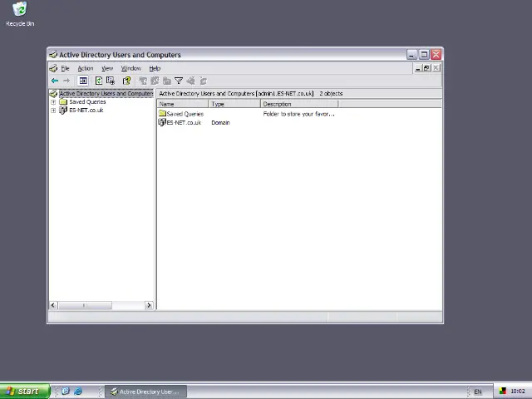Click the Add members to group icon
Viewport: 532px width, 399px height.
coord(203,81)
